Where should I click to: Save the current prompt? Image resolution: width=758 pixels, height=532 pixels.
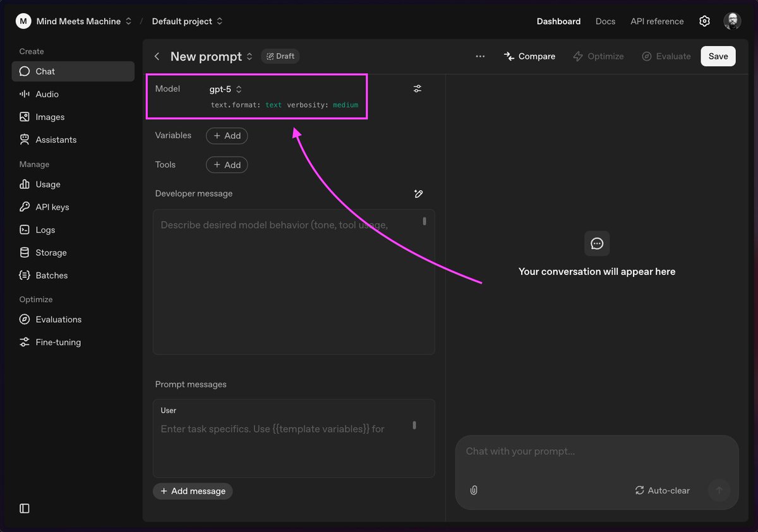point(718,56)
